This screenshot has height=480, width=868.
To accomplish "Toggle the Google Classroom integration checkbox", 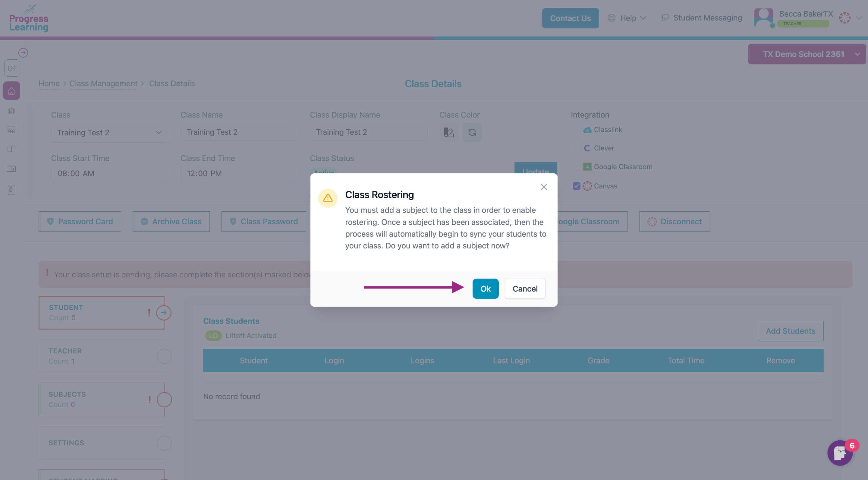I will coord(577,167).
